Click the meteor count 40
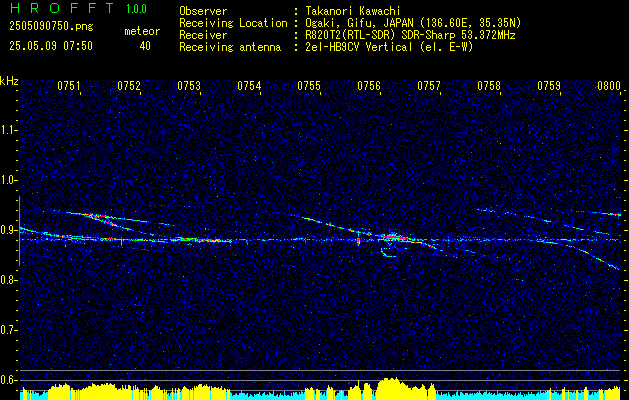 145,46
